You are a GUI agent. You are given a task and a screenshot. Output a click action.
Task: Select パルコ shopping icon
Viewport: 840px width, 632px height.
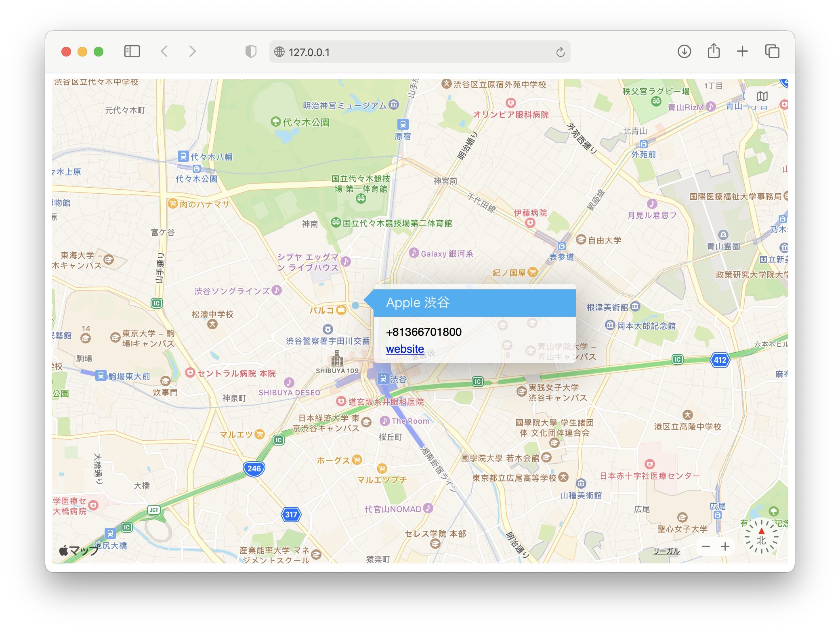341,310
